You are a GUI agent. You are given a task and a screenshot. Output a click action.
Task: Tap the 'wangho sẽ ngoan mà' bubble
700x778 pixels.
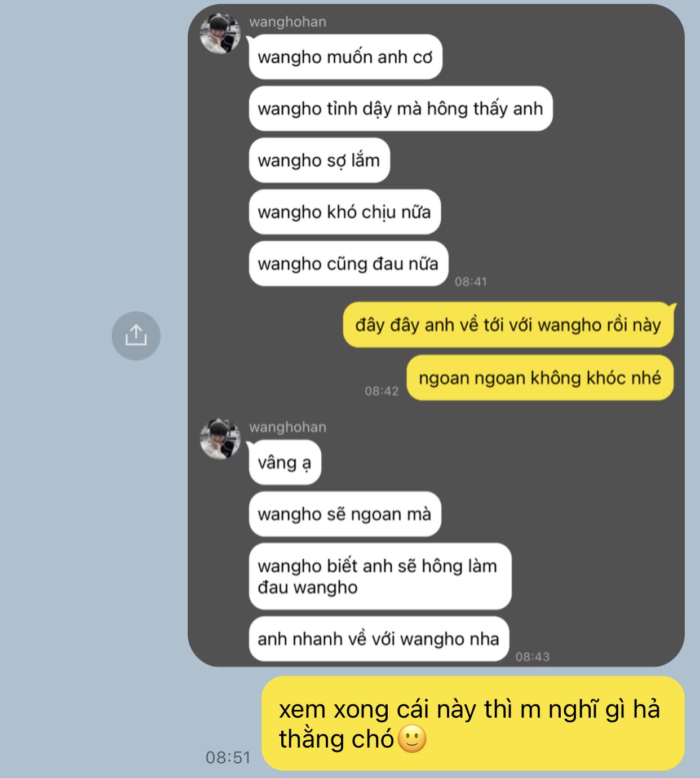point(345,514)
